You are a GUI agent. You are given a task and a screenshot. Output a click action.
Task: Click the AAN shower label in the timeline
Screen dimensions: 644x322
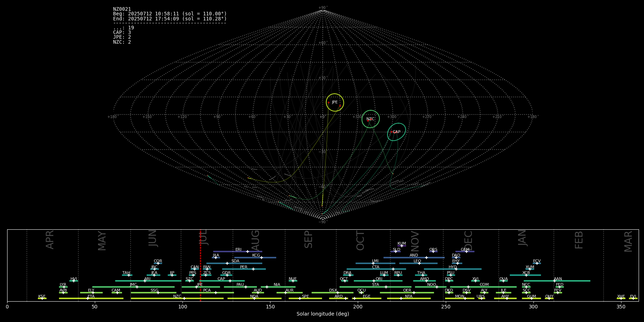pos(558,279)
